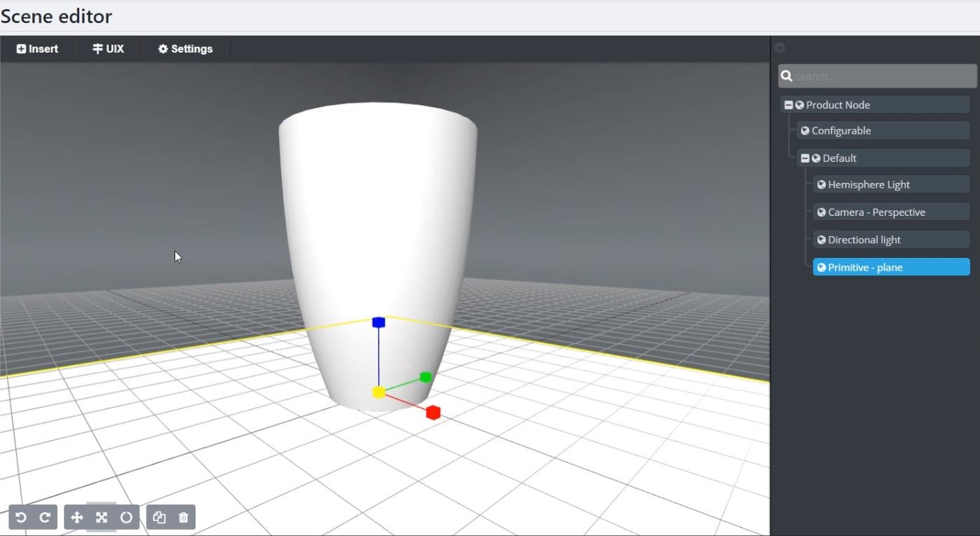Select the Camera - Perspective node
This screenshot has width=980, height=536.
click(x=876, y=212)
